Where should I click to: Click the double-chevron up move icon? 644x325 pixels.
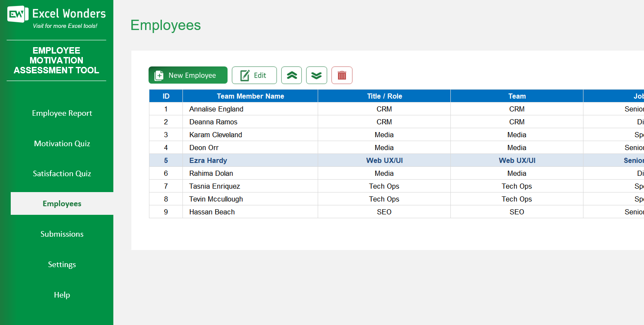(292, 75)
